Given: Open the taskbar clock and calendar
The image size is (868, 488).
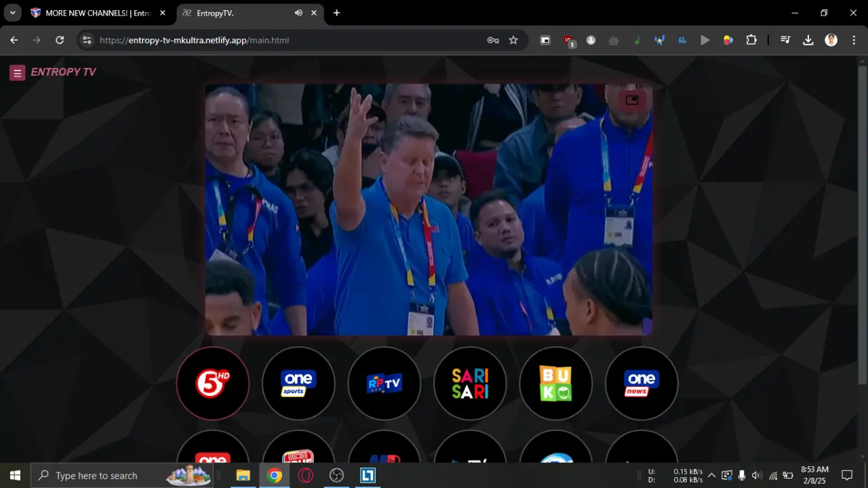Looking at the screenshot, I should coord(814,475).
